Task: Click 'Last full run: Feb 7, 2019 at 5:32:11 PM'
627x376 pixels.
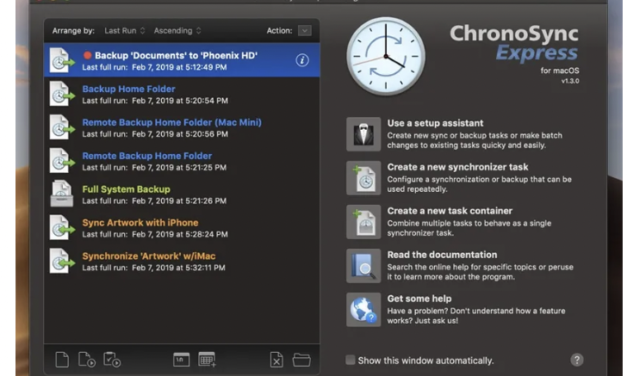Action: [x=154, y=268]
